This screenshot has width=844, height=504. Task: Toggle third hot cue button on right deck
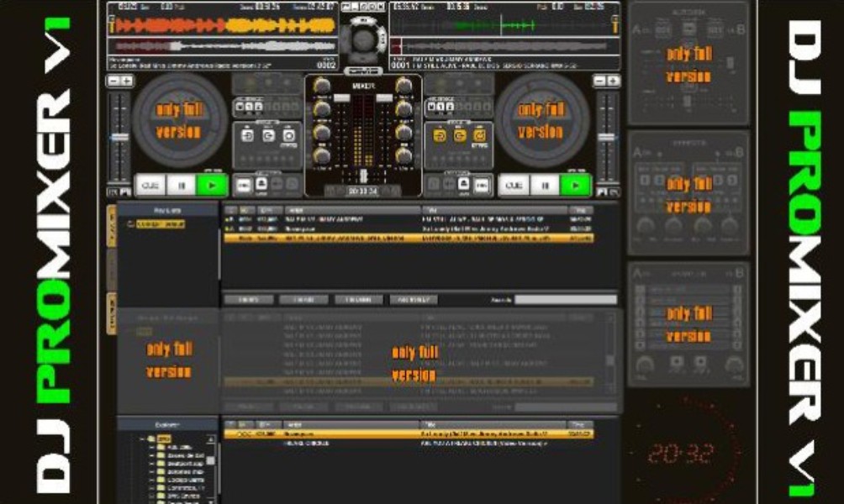tap(450, 107)
